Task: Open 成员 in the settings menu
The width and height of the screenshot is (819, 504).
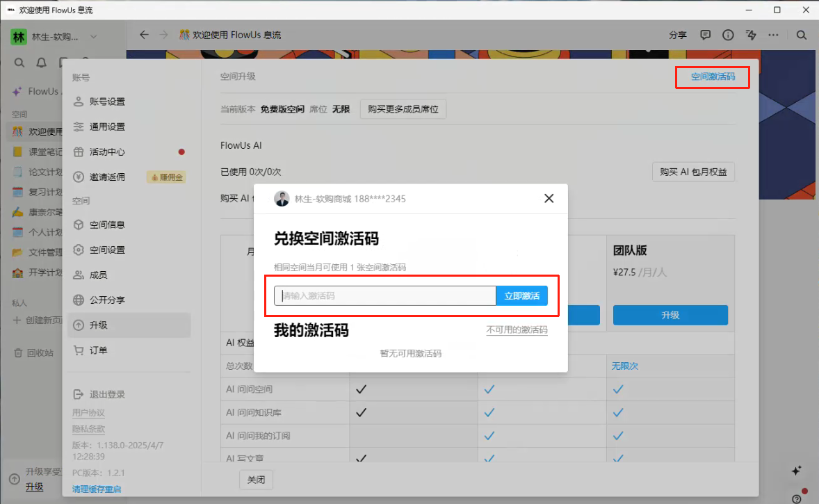Action: (129, 275)
